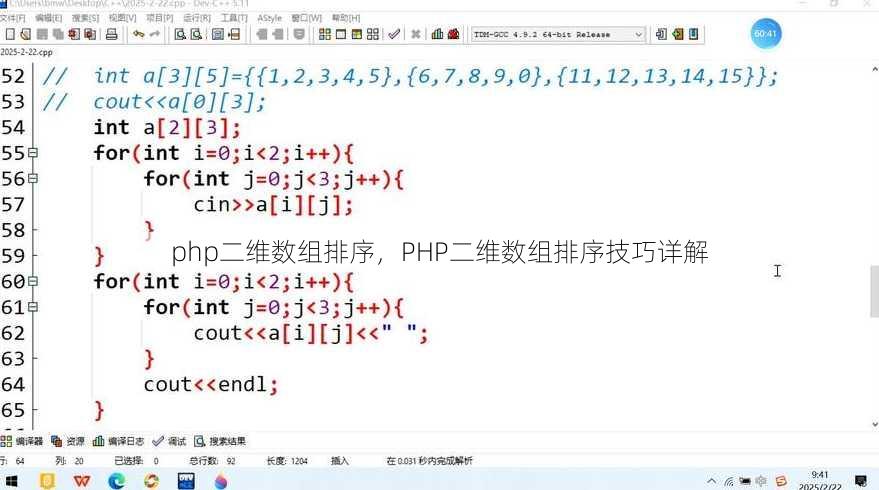Open the TDM-GCC 4.9.2 compiler dropdown
This screenshot has height=490, width=879.
[x=558, y=35]
